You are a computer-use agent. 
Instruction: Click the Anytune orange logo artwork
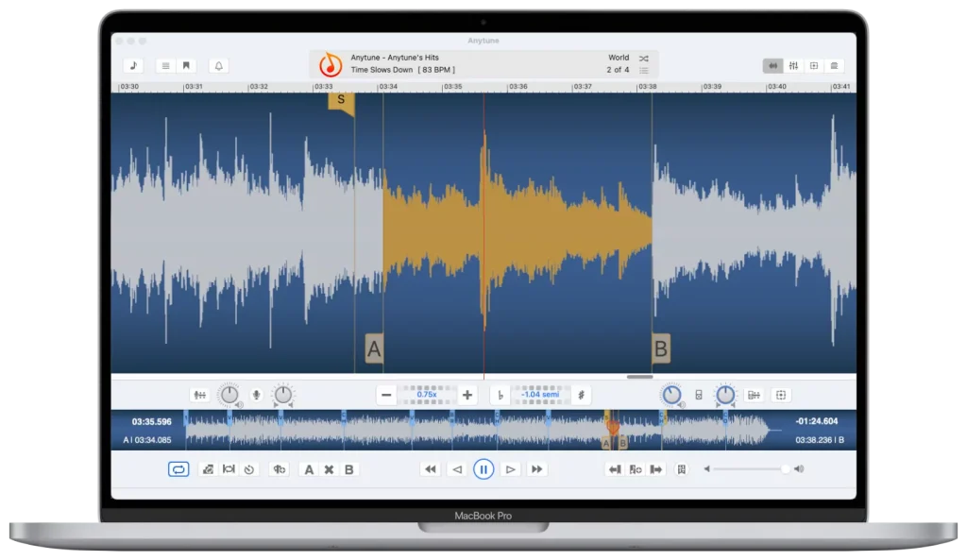330,64
